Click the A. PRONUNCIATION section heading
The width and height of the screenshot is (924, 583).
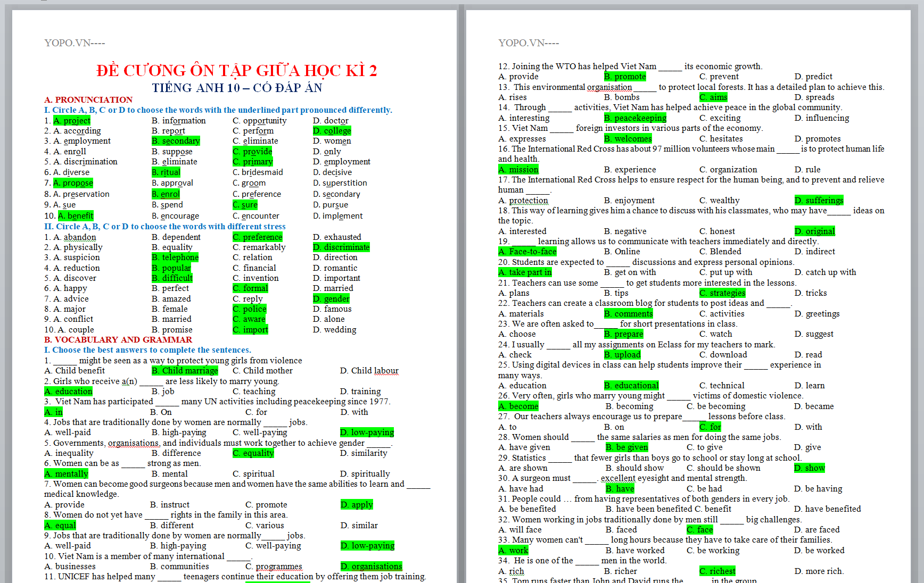[x=88, y=99]
